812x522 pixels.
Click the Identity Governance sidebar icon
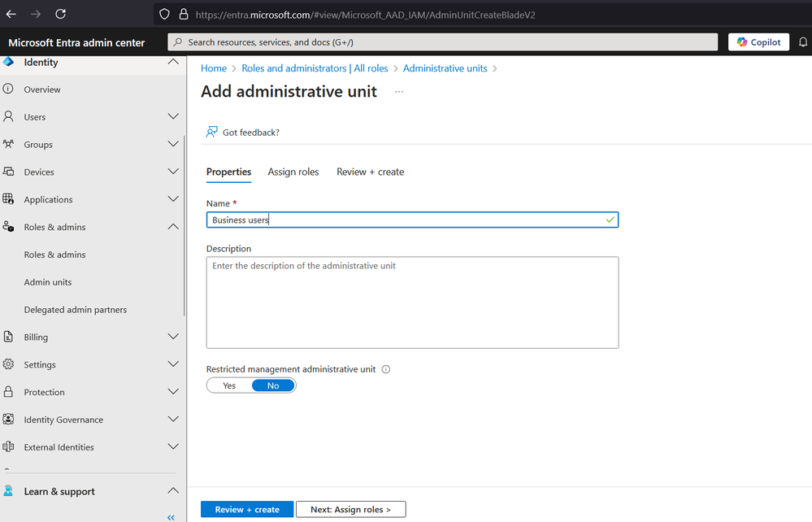pos(8,419)
